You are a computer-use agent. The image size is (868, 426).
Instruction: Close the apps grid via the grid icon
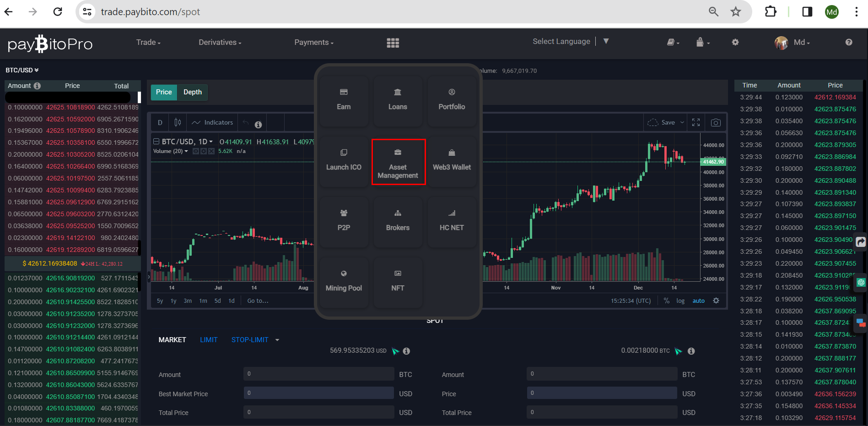(393, 43)
